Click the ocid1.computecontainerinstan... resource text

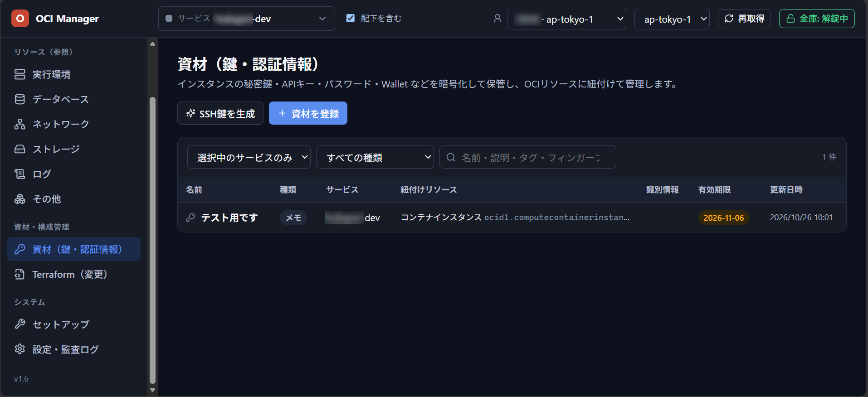[557, 218]
